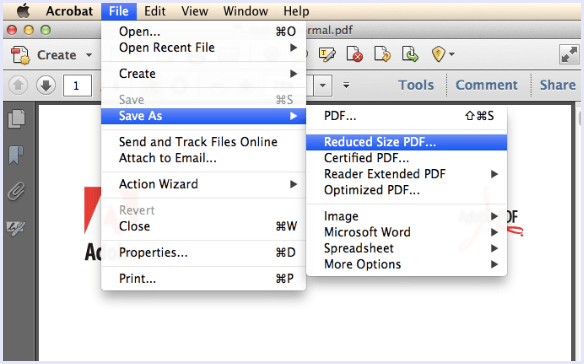Select PDF... in Save As submenu

pyautogui.click(x=406, y=116)
